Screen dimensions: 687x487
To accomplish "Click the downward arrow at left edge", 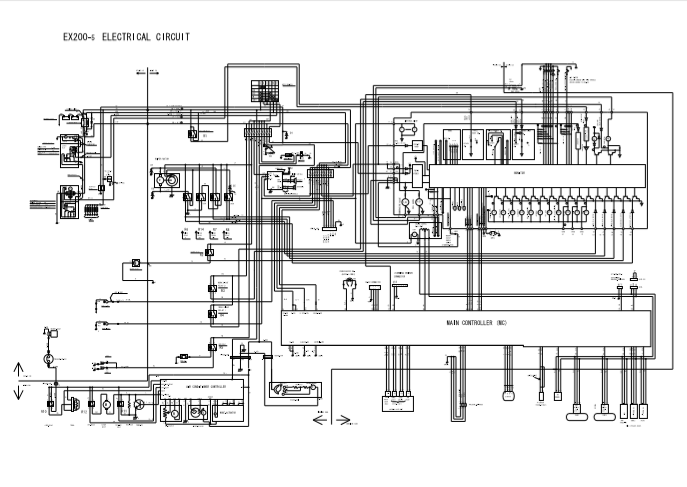I will point(17,391).
